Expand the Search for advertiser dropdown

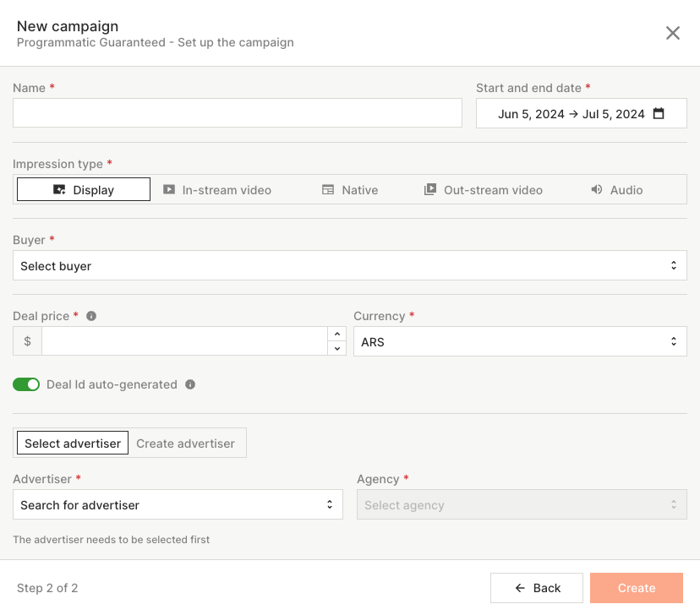pos(178,505)
